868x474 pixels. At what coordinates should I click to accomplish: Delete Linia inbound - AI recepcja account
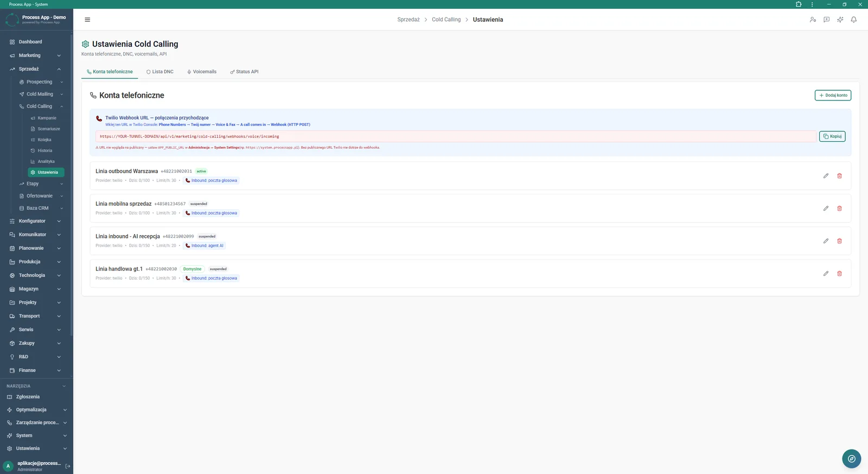click(839, 241)
